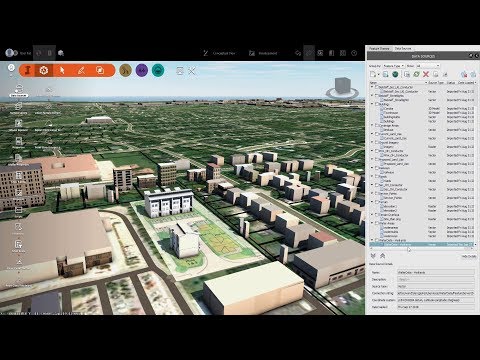480x360 pixels.
Task: Click the double-chevron up icon below the list
Action: point(383,256)
